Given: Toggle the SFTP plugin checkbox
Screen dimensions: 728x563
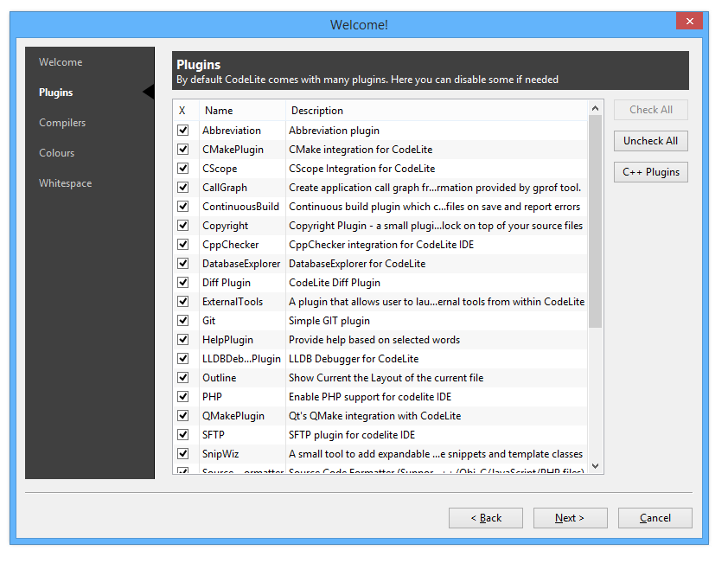Looking at the screenshot, I should (x=182, y=435).
